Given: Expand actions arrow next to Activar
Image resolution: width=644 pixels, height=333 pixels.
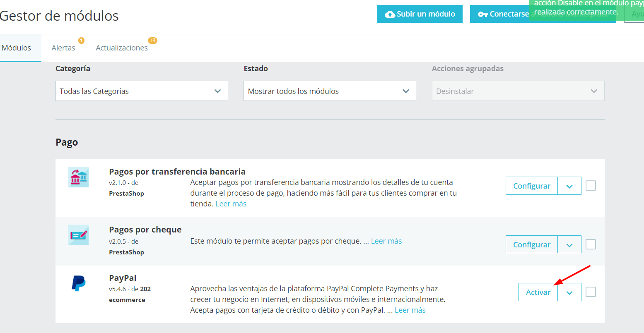Looking at the screenshot, I should 569,292.
